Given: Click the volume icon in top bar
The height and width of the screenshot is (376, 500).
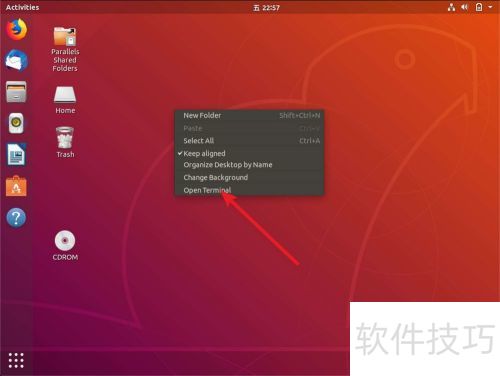Looking at the screenshot, I should point(465,7).
